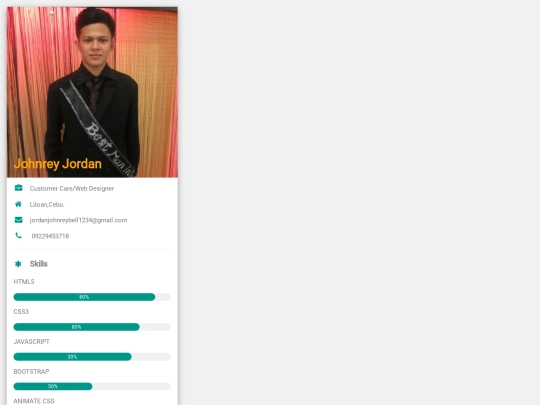Click the envelope email icon

19,220
